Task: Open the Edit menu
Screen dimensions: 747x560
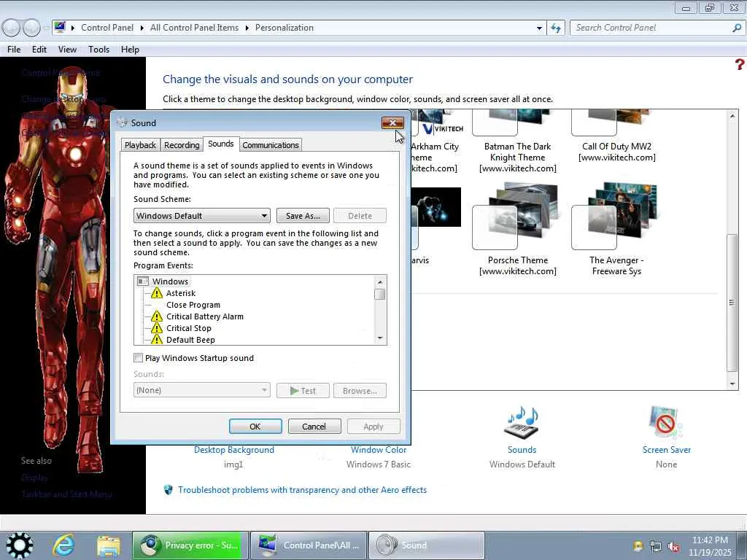Action: (39, 49)
